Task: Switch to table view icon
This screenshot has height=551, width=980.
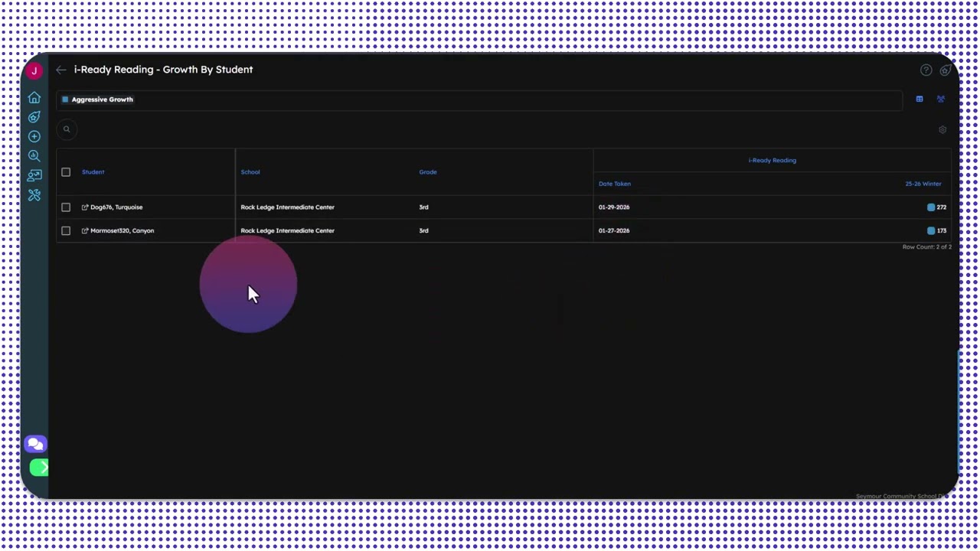Action: [x=920, y=99]
